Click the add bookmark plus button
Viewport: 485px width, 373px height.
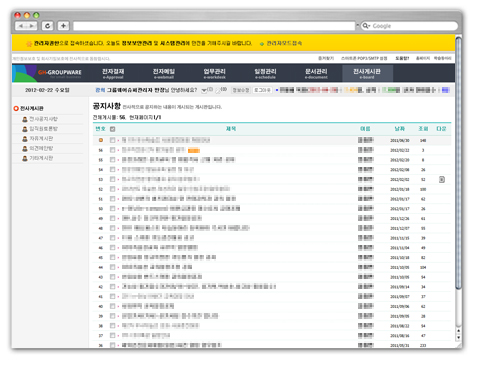63,26
